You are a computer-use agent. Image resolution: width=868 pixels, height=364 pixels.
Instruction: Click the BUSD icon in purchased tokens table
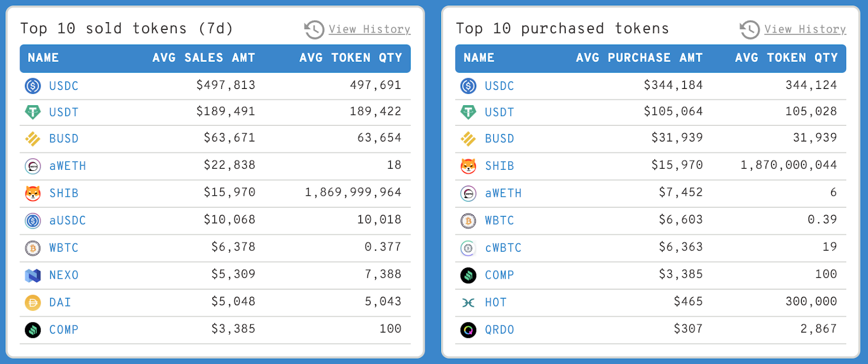click(x=468, y=139)
